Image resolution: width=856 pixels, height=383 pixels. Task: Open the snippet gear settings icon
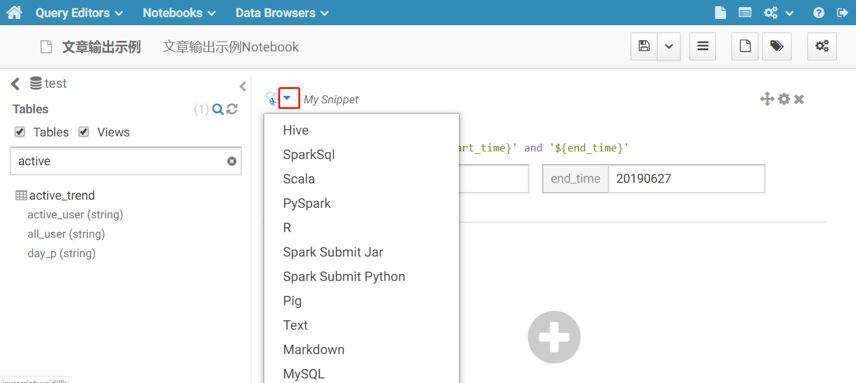tap(784, 99)
